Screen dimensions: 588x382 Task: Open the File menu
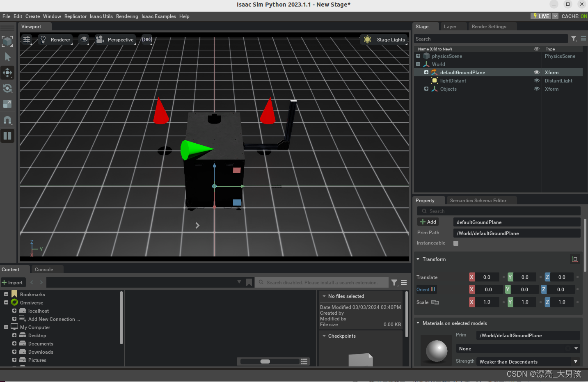pos(6,16)
